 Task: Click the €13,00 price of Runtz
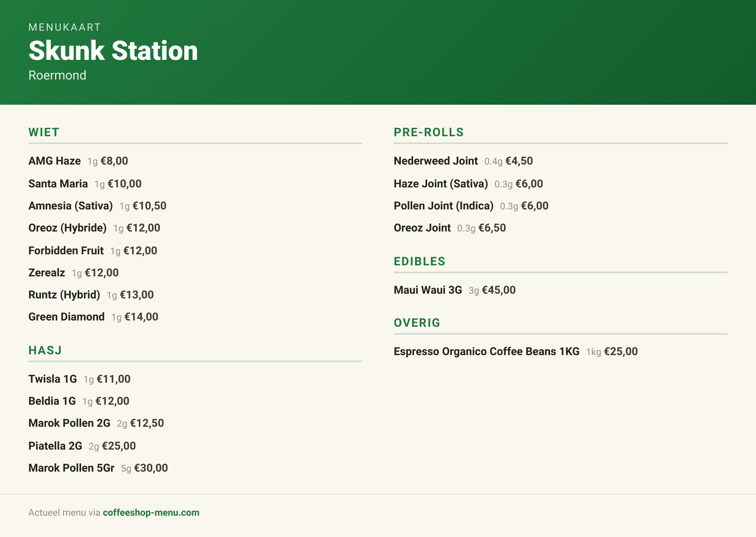[137, 295]
